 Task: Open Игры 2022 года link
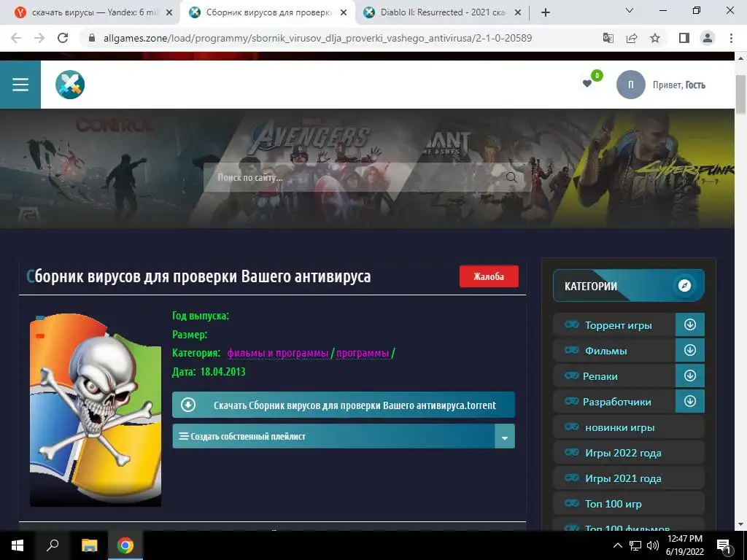coord(623,453)
